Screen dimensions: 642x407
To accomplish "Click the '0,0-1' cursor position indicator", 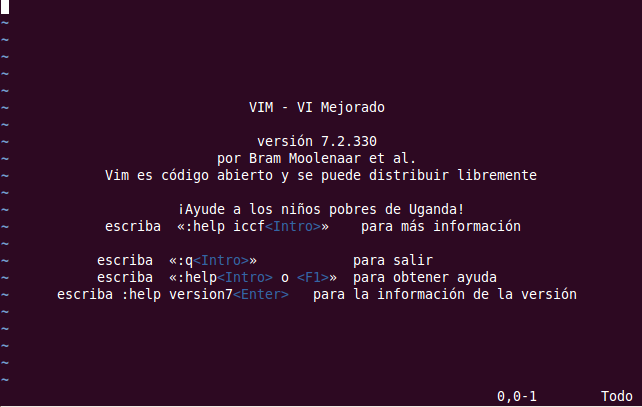I will [517, 396].
